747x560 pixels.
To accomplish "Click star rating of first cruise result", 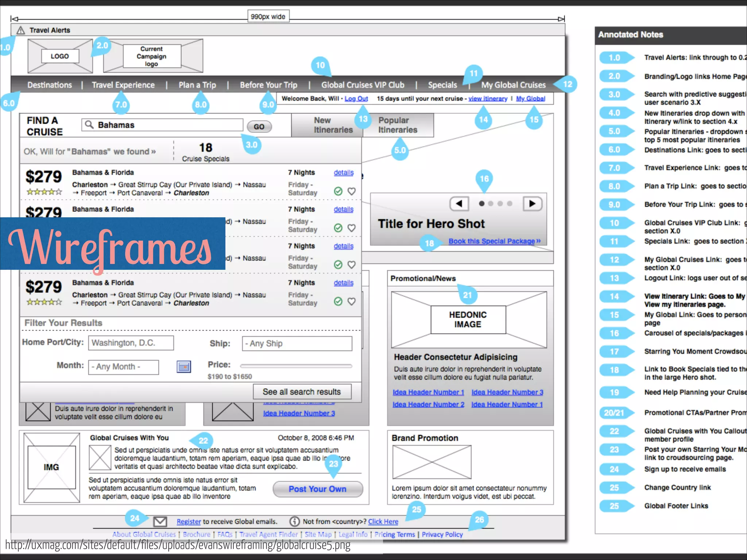I will tap(44, 191).
